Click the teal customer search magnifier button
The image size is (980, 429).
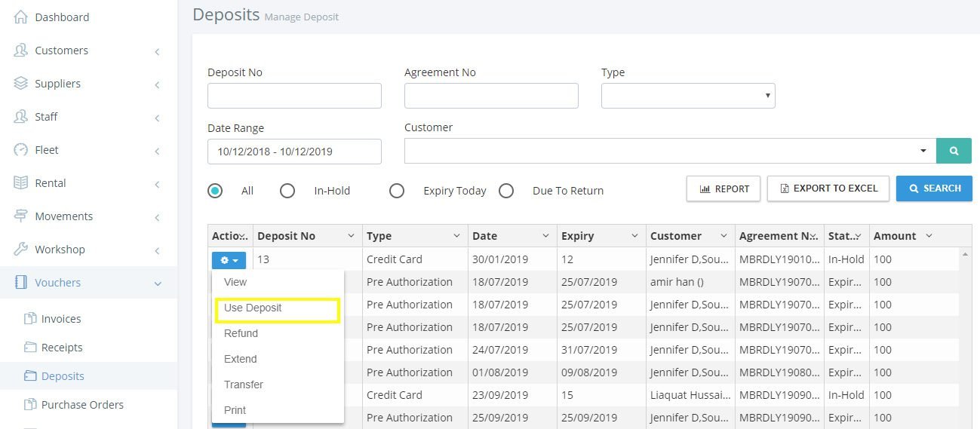click(954, 151)
